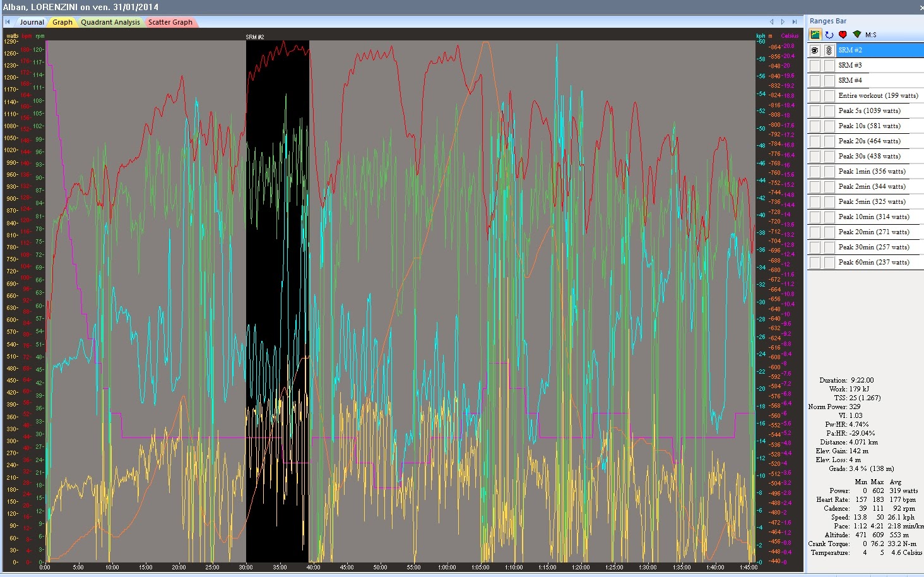924x577 pixels.
Task: Click the bpm axis label
Action: (27, 36)
